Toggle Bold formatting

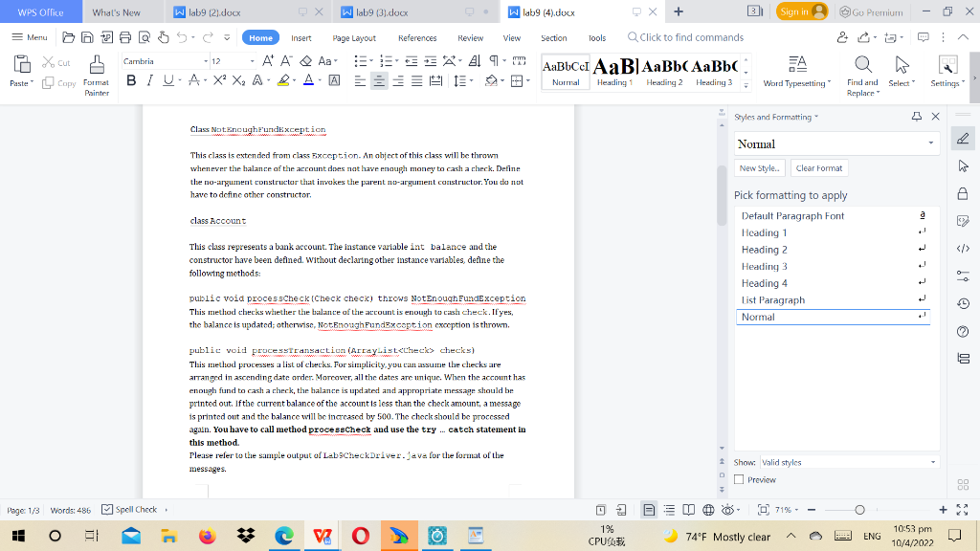[x=131, y=80]
